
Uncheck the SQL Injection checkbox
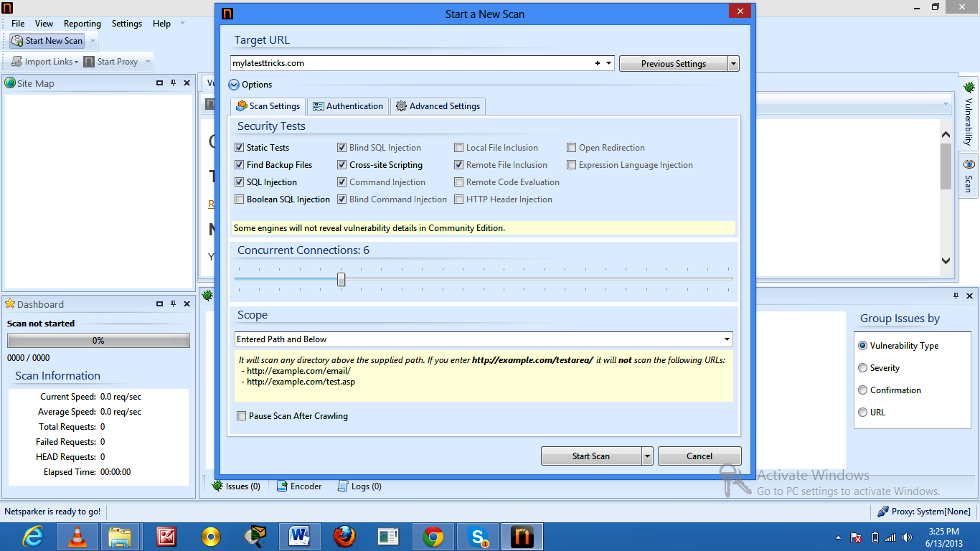[x=240, y=182]
